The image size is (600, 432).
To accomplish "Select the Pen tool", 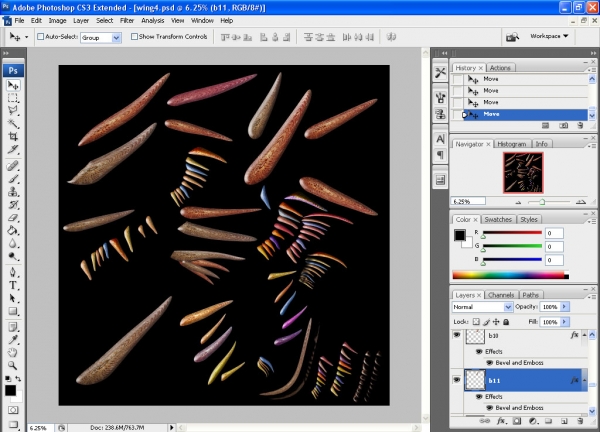I will click(13, 272).
